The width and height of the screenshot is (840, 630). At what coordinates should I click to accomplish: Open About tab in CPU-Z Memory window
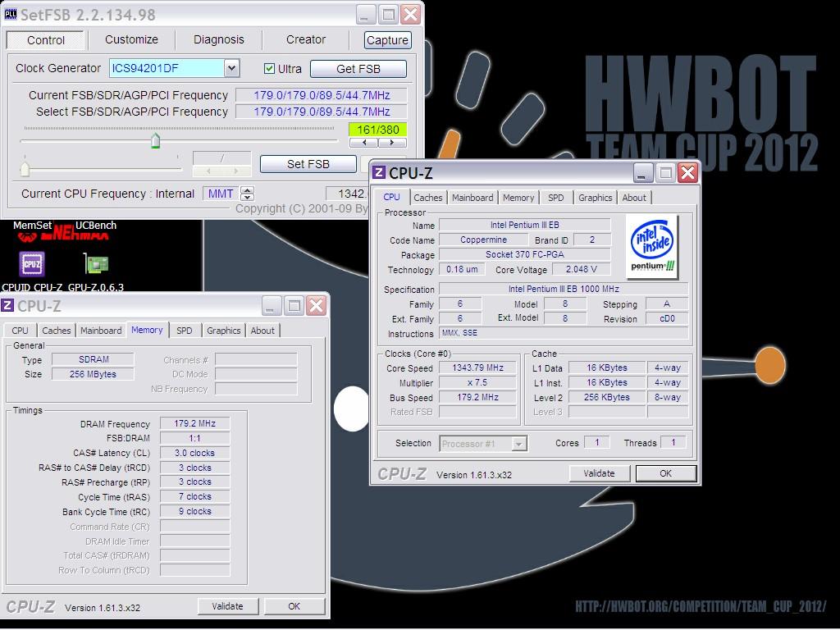coord(262,331)
